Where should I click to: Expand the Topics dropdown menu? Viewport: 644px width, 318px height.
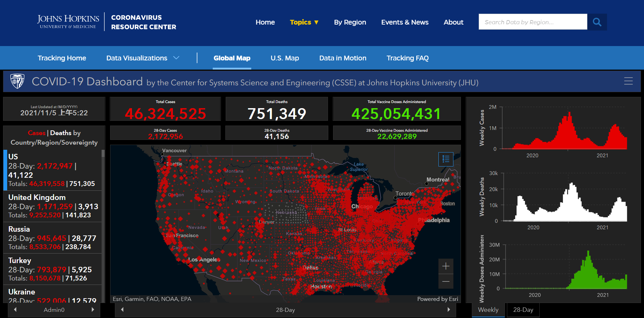tap(304, 22)
